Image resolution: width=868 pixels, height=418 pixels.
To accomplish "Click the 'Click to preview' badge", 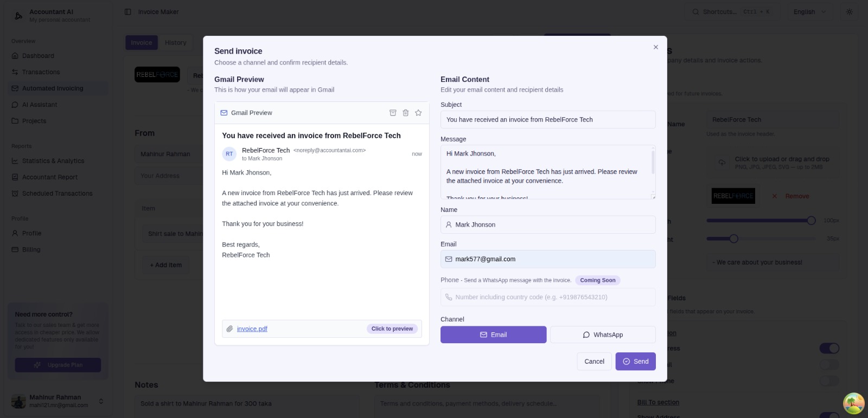I will (392, 329).
